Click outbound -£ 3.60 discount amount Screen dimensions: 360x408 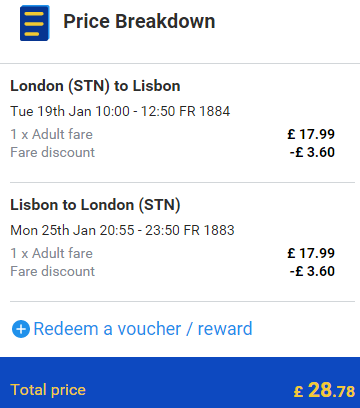pos(312,152)
